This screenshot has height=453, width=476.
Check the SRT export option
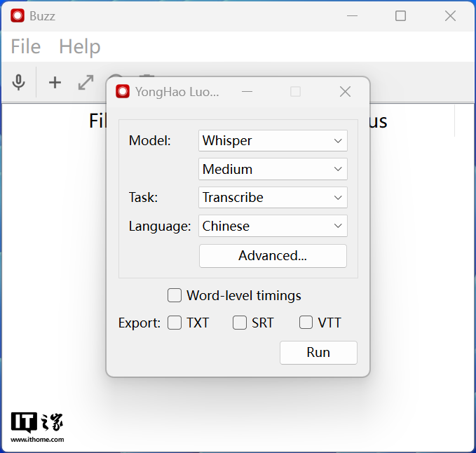[x=240, y=323]
